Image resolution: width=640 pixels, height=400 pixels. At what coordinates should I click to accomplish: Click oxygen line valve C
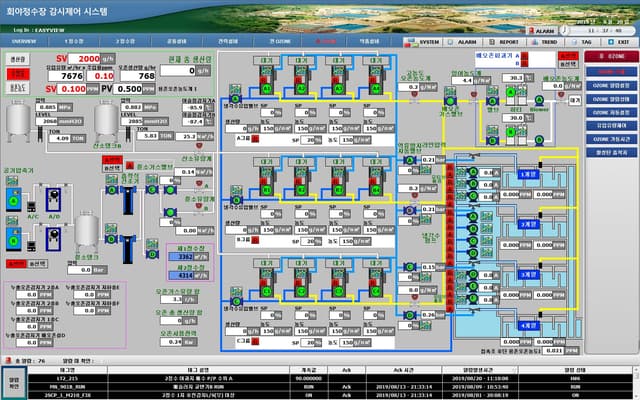(151, 190)
